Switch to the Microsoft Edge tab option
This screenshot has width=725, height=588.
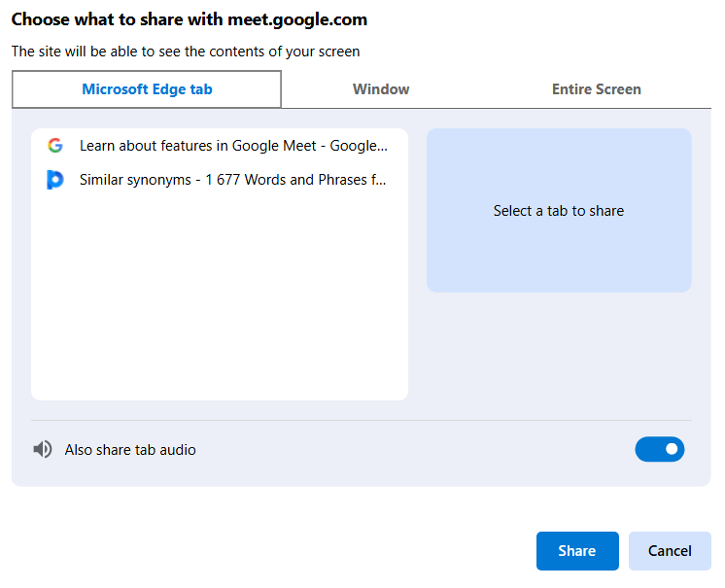click(147, 89)
